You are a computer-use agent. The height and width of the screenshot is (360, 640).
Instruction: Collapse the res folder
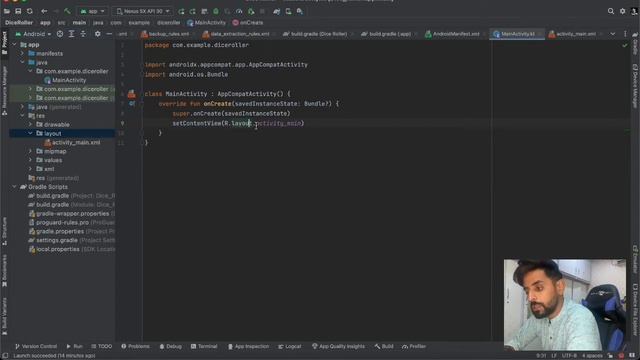click(x=22, y=116)
